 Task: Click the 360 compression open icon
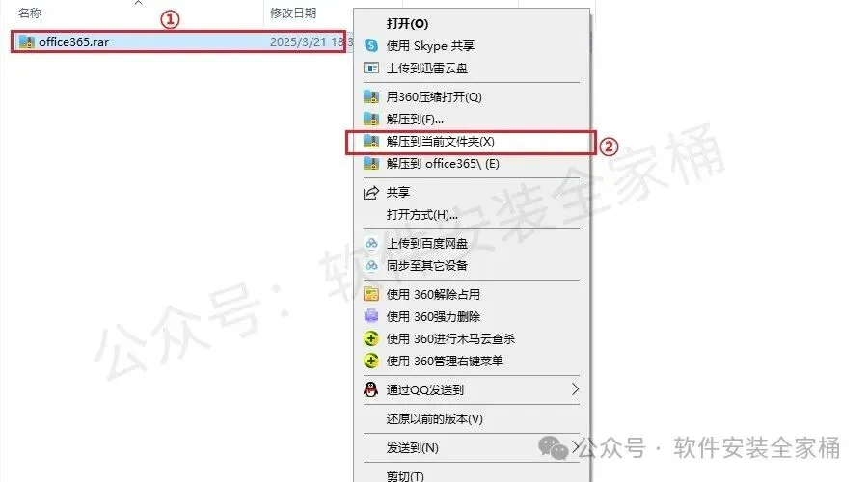(371, 96)
